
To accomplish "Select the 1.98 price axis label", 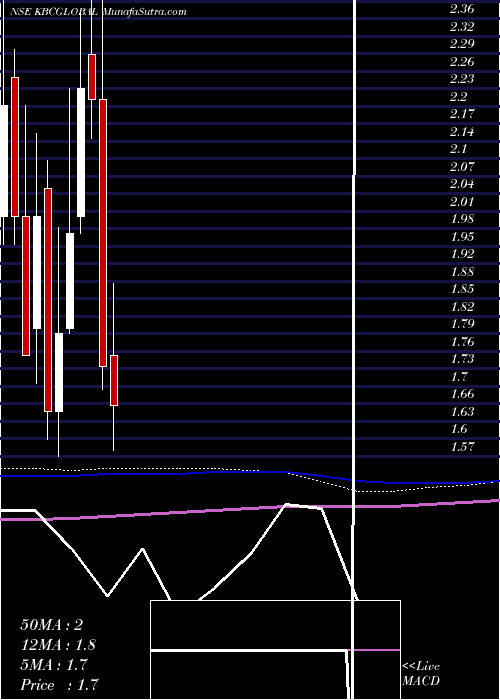I will 462,219.
